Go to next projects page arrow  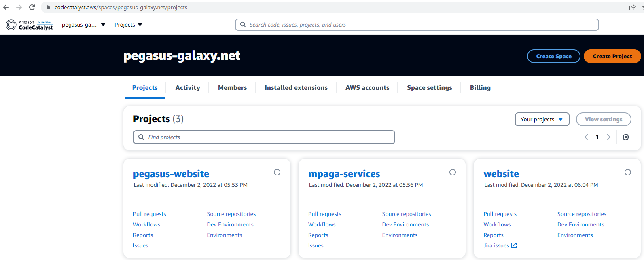pyautogui.click(x=608, y=137)
